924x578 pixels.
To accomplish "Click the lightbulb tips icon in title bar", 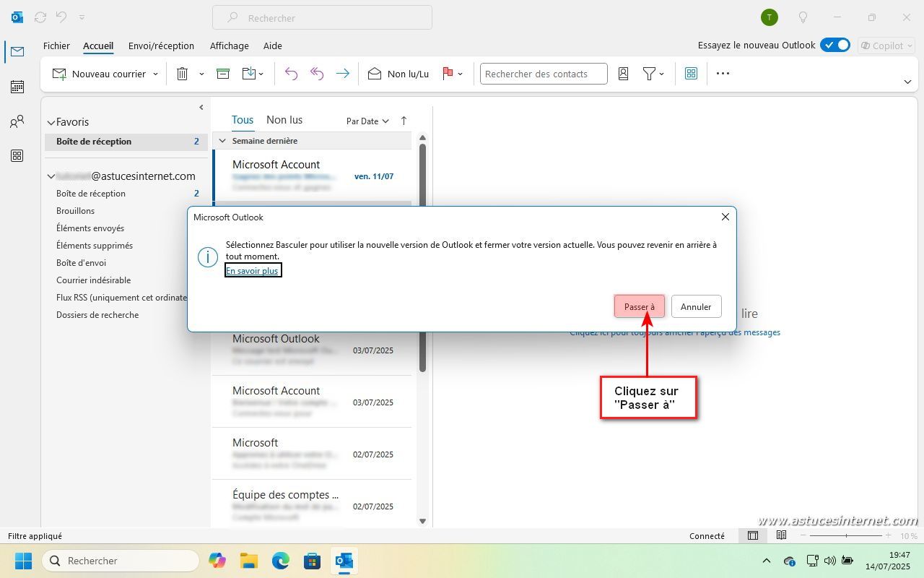I will [803, 17].
